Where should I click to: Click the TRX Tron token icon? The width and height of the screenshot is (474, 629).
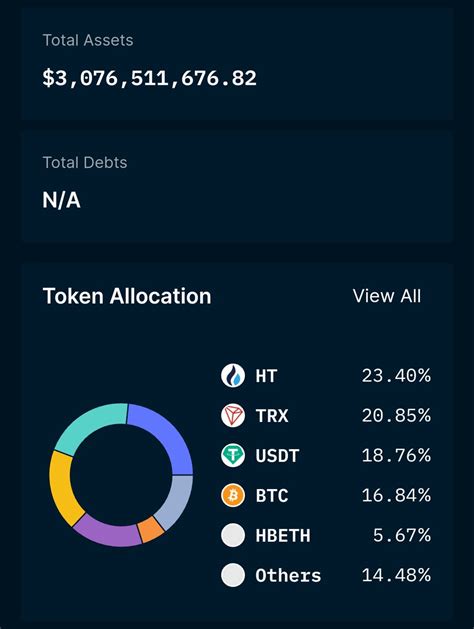(233, 415)
